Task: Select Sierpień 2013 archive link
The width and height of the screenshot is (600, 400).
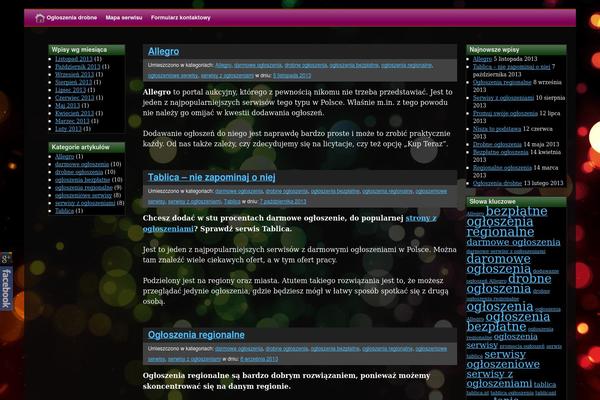Action: 73,82
